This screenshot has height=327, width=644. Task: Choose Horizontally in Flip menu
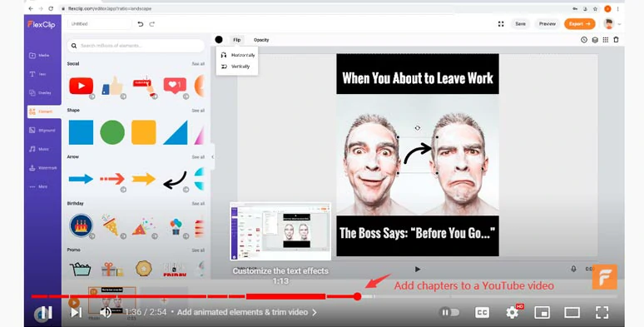(238, 55)
